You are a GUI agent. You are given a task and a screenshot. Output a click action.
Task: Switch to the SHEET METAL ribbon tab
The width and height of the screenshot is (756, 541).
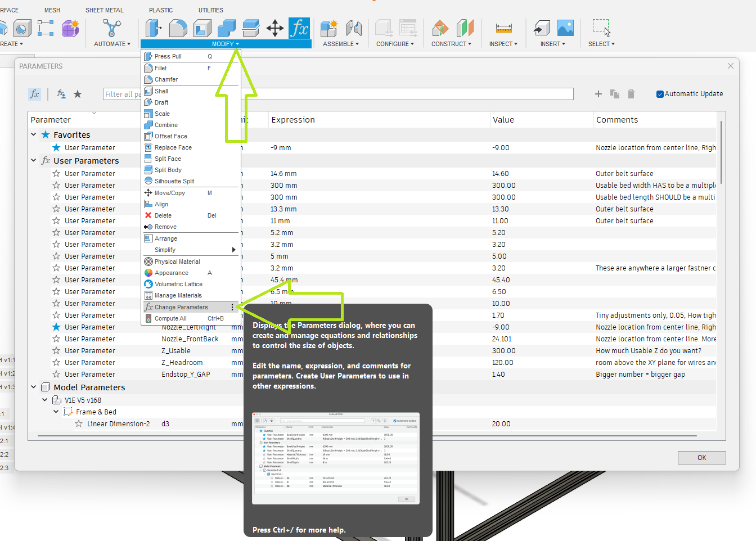click(105, 10)
